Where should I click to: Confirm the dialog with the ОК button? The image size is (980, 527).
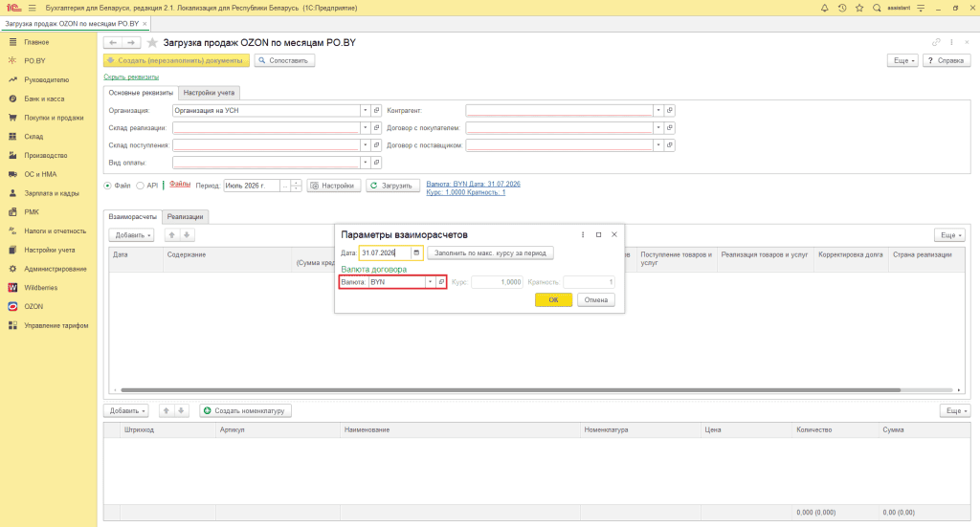coord(553,299)
